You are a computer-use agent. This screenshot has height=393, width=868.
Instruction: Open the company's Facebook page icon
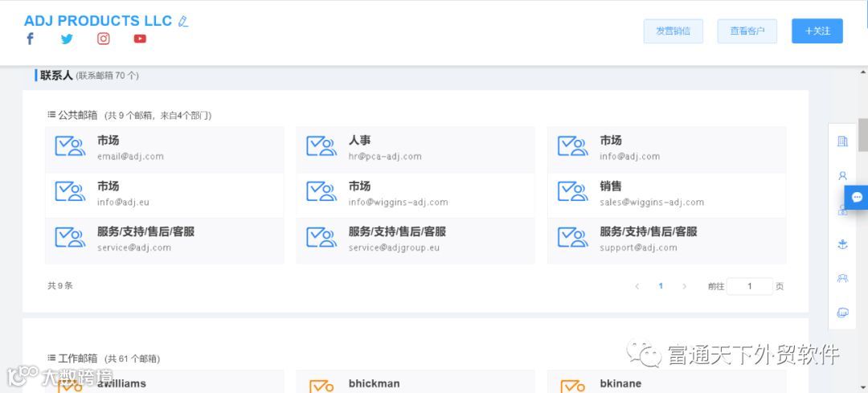pyautogui.click(x=30, y=39)
